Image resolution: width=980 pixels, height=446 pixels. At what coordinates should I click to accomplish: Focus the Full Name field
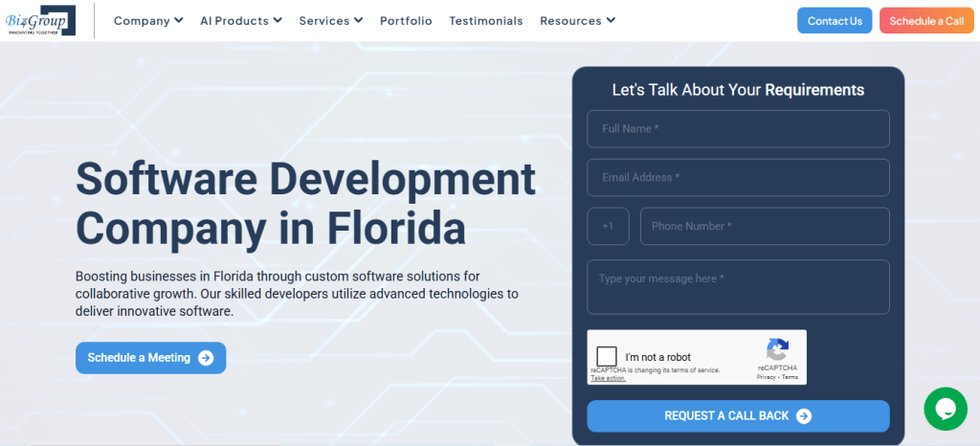point(738,128)
